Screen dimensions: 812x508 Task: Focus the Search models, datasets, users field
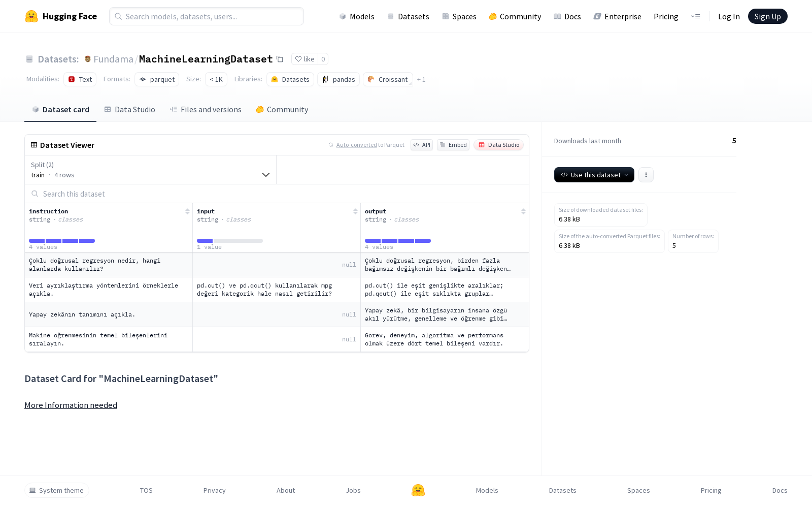pyautogui.click(x=207, y=16)
